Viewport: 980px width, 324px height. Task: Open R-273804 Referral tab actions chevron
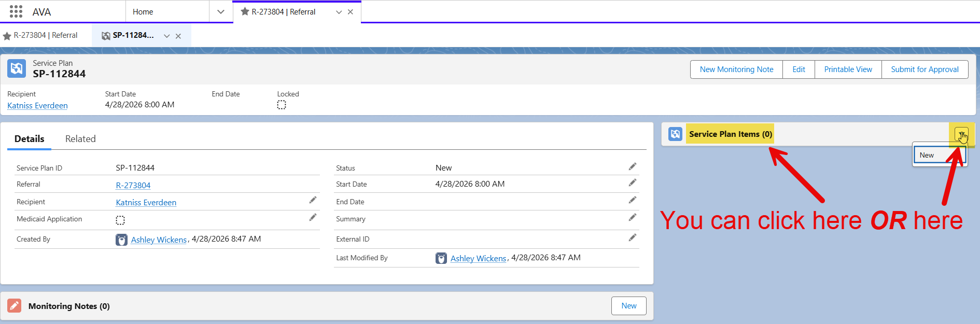[x=339, y=12]
